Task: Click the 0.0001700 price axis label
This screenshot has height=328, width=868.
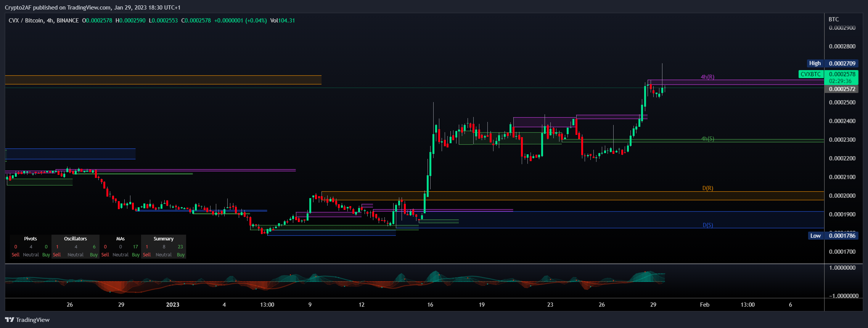Action: point(842,252)
